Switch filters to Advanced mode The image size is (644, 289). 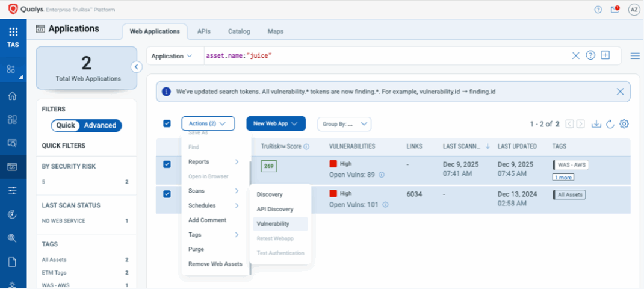point(100,125)
